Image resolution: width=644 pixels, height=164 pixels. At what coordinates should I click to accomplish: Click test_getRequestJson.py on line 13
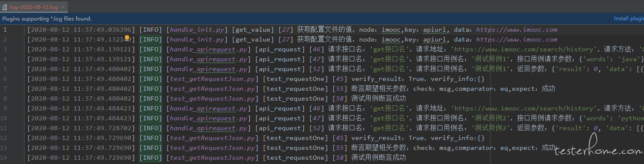click(212, 148)
